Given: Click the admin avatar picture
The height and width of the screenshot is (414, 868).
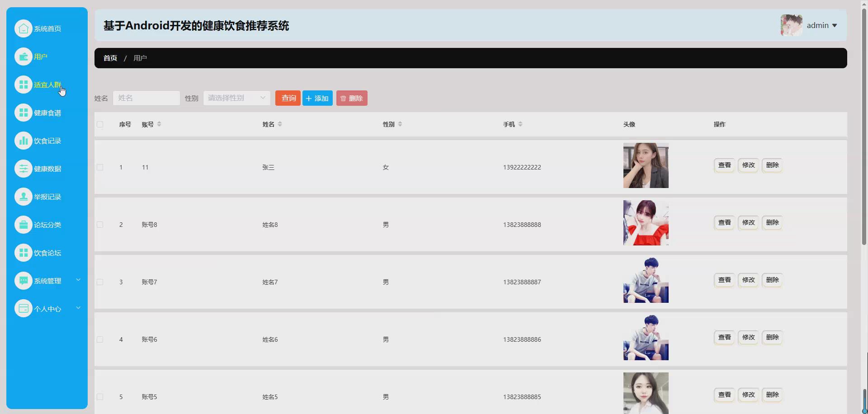Looking at the screenshot, I should pos(791,25).
